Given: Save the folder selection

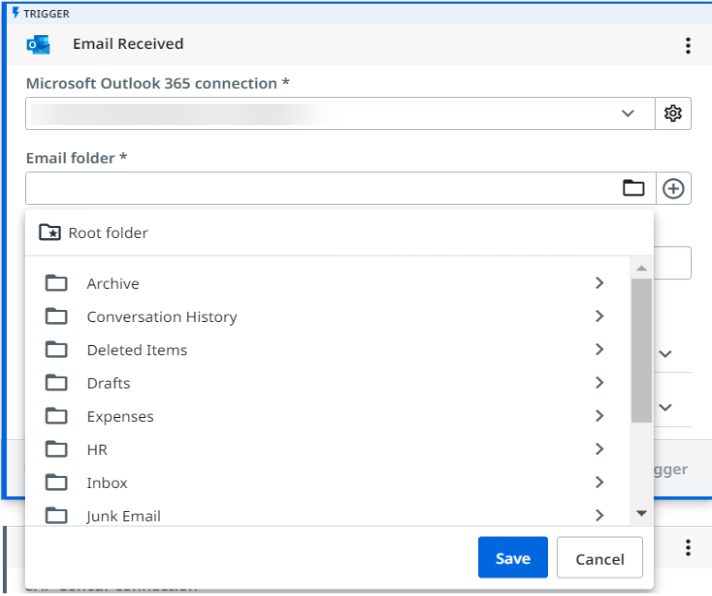Looking at the screenshot, I should pyautogui.click(x=512, y=558).
